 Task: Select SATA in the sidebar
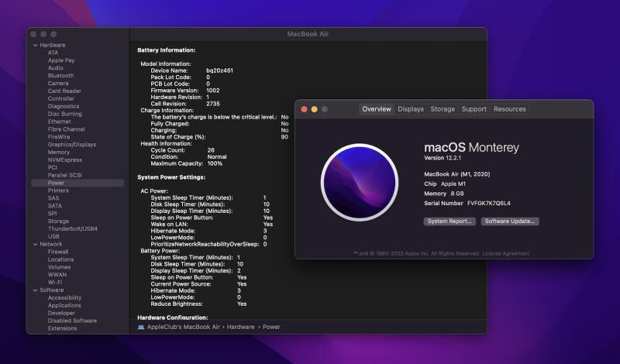[x=54, y=206]
